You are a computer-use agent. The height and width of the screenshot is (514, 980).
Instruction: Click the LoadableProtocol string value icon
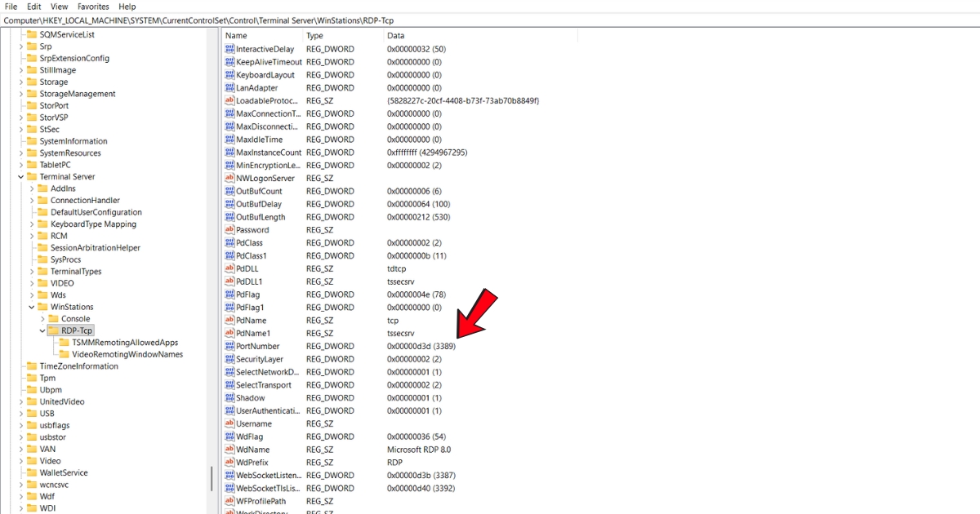point(229,101)
